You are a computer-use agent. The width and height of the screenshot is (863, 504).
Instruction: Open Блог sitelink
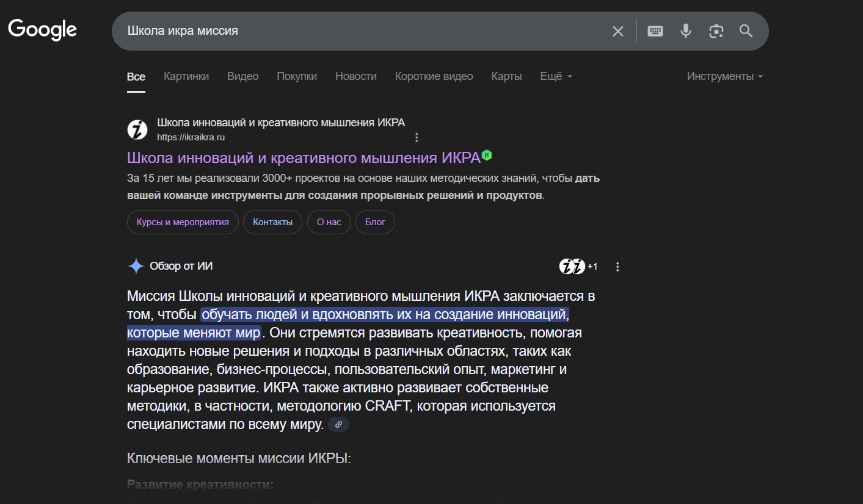(x=375, y=222)
